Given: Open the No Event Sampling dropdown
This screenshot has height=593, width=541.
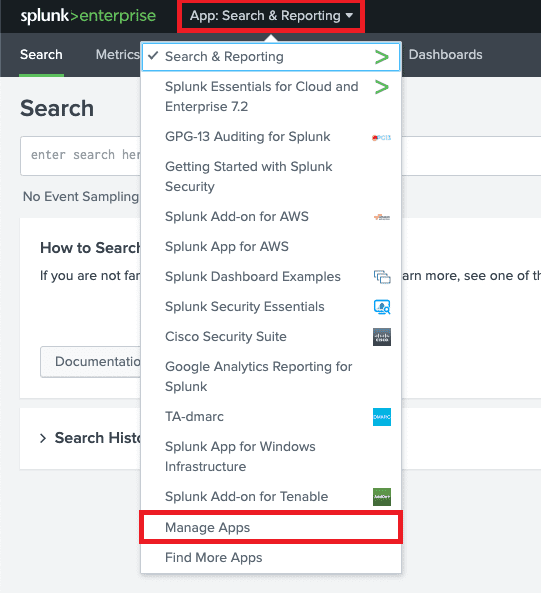Looking at the screenshot, I should [x=81, y=197].
